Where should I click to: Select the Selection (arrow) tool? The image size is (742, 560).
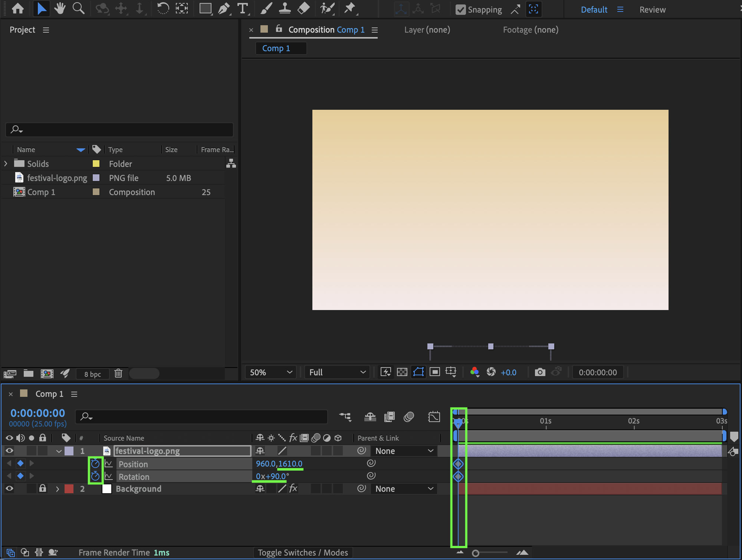pyautogui.click(x=42, y=9)
